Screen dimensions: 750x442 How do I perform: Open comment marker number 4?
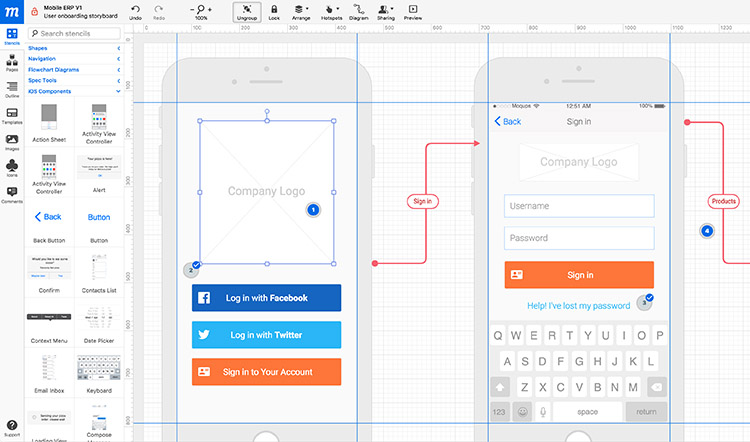707,231
